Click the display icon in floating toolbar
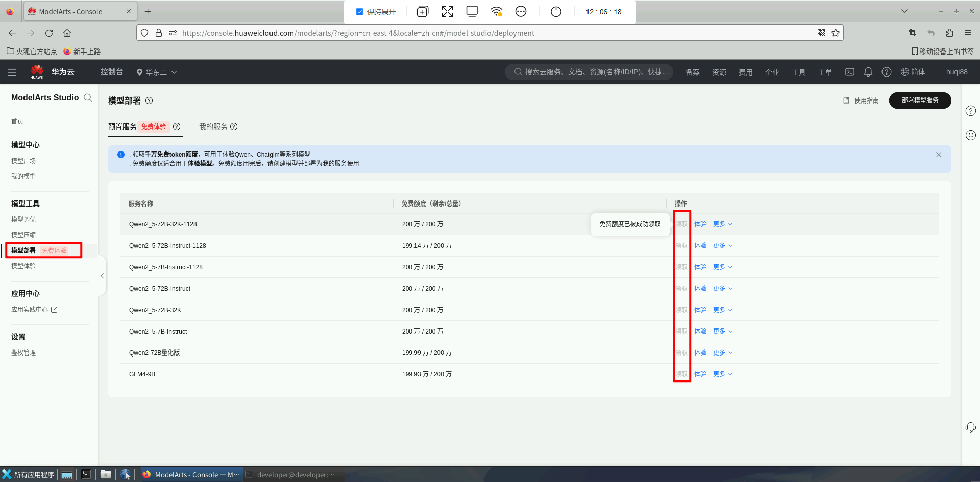 472,11
